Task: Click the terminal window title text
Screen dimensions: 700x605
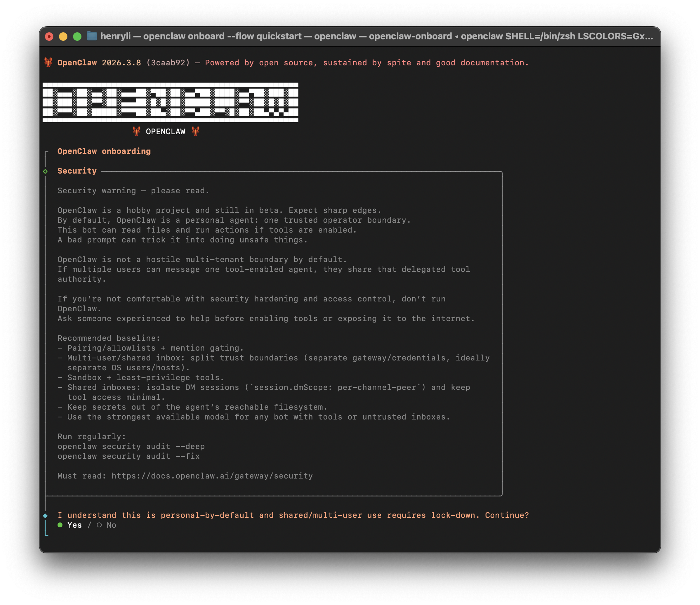Action: coord(376,36)
